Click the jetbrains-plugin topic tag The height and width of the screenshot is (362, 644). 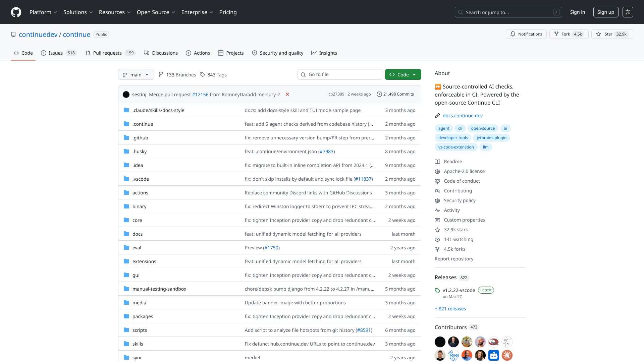point(491,138)
